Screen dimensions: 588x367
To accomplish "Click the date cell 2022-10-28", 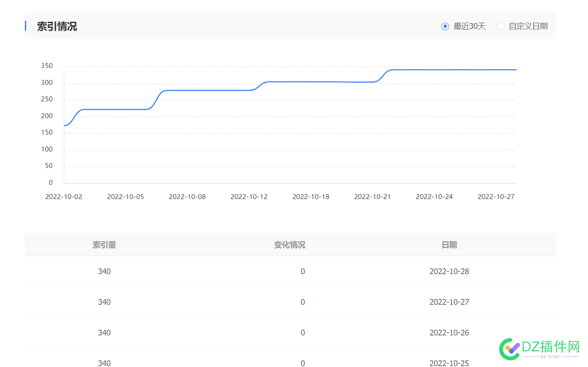I will pos(449,271).
